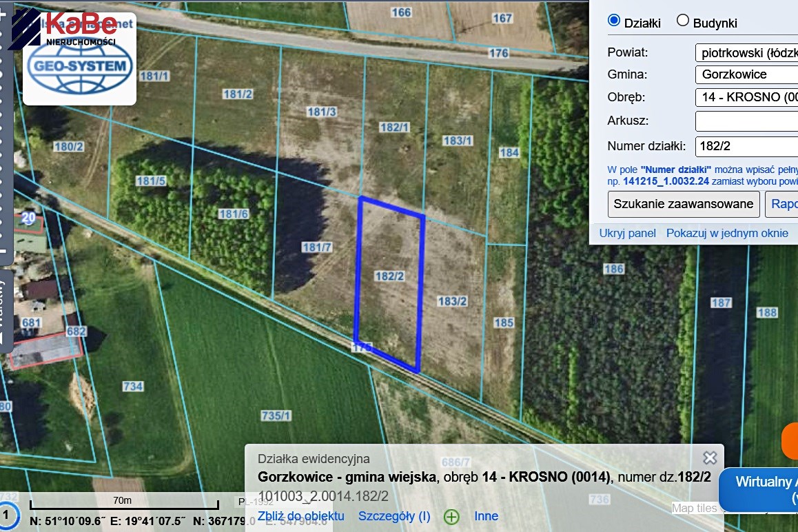The image size is (798, 532).
Task: Click the Zbliż do obiektu link
Action: click(300, 516)
